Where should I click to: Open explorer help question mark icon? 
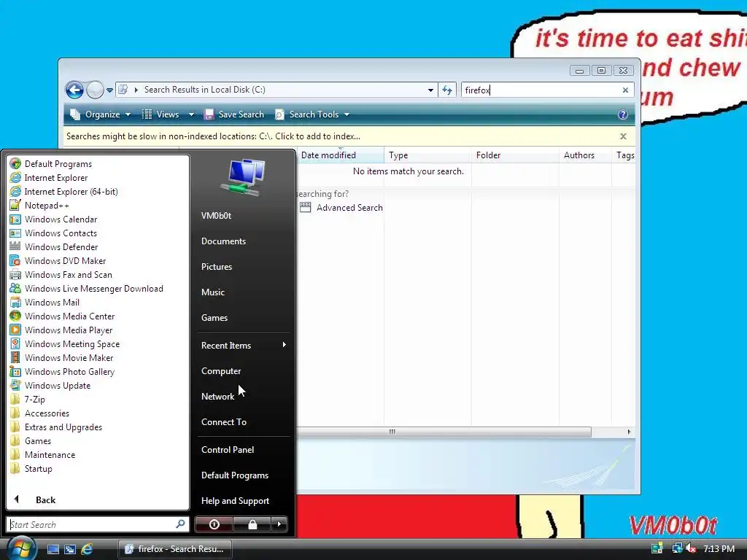(623, 114)
